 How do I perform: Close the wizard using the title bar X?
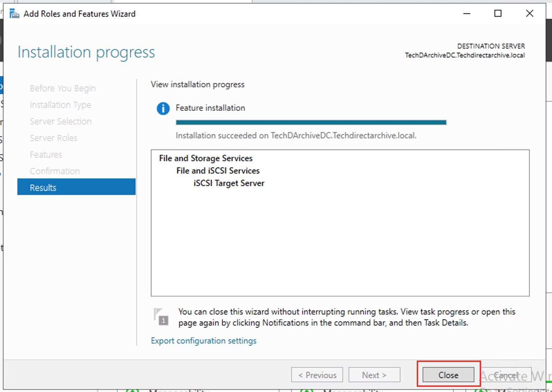click(x=529, y=13)
